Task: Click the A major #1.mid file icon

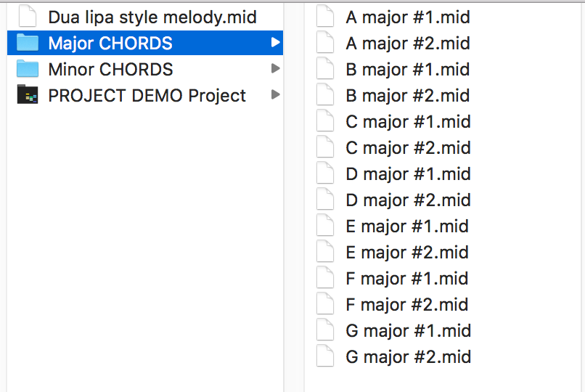Action: coord(326,17)
